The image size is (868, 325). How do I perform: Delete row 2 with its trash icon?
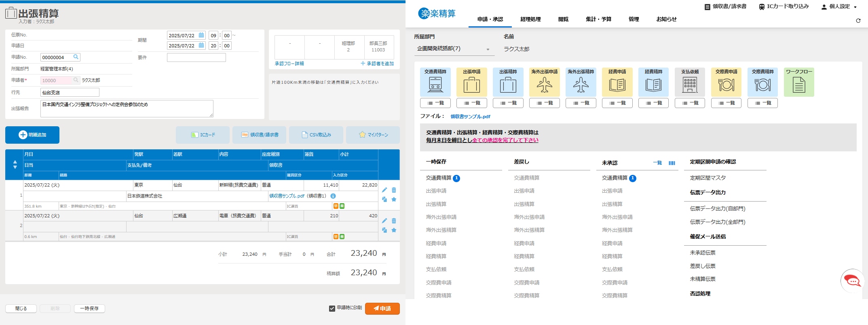[x=394, y=221]
